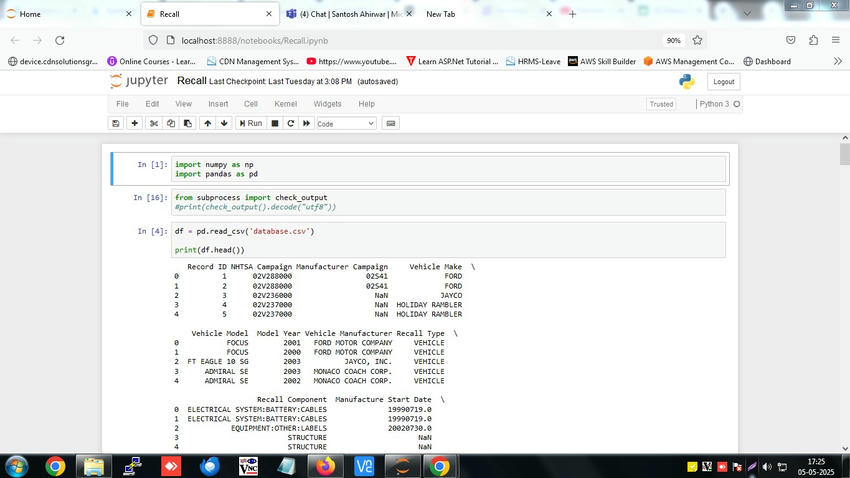Move selected cell down arrow
The height and width of the screenshot is (478, 850).
[224, 124]
